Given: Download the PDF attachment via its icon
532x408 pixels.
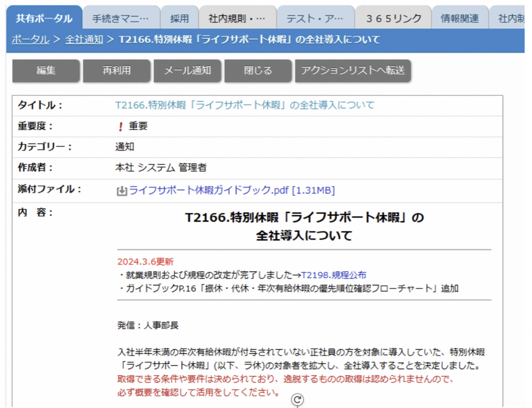Looking at the screenshot, I should coord(122,191).
